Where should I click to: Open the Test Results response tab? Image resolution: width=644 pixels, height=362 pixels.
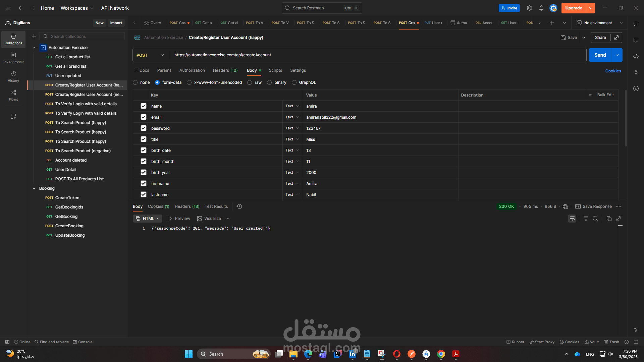[216, 206]
